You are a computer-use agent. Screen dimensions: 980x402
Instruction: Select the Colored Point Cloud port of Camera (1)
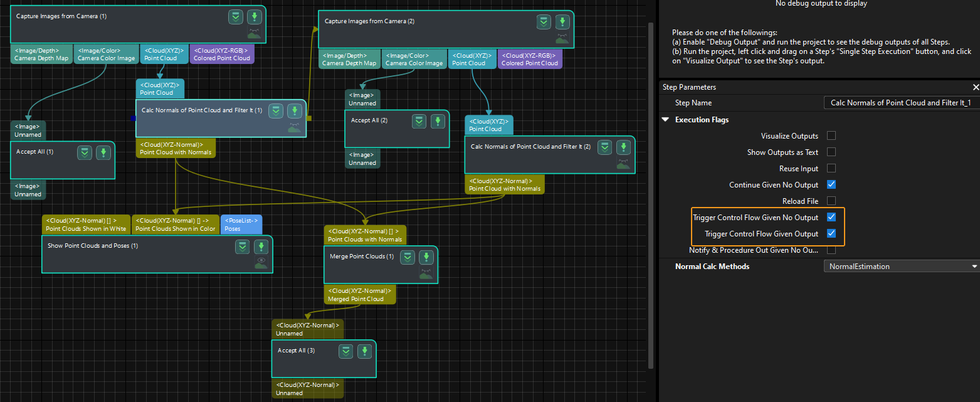222,54
